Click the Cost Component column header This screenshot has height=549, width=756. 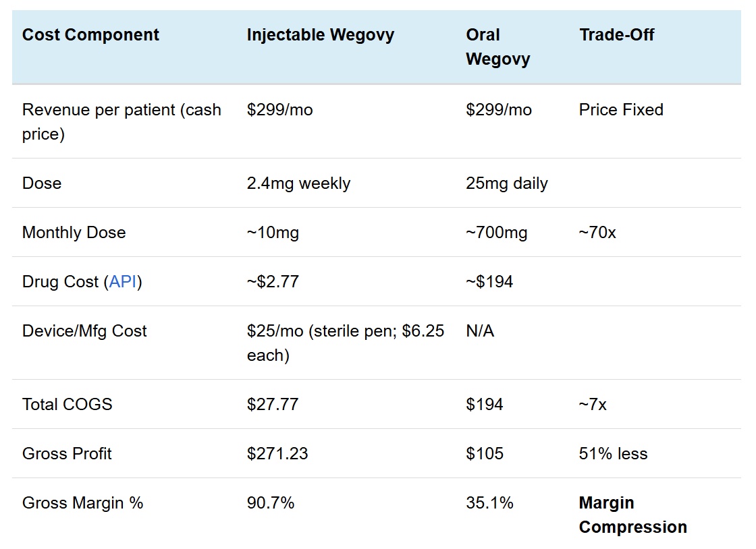pyautogui.click(x=90, y=35)
